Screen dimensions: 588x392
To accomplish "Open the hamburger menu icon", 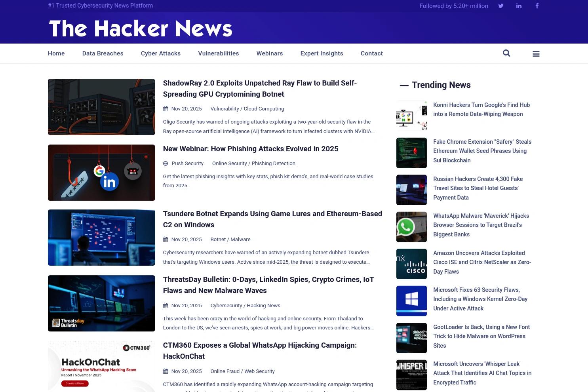I will pos(536,54).
